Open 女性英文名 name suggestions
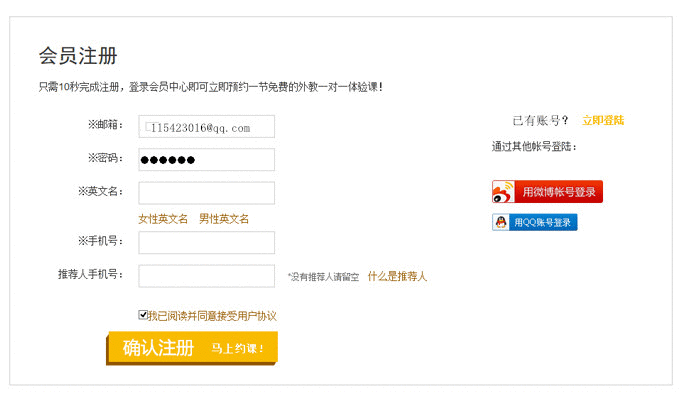The height and width of the screenshot is (395, 696). coord(163,219)
